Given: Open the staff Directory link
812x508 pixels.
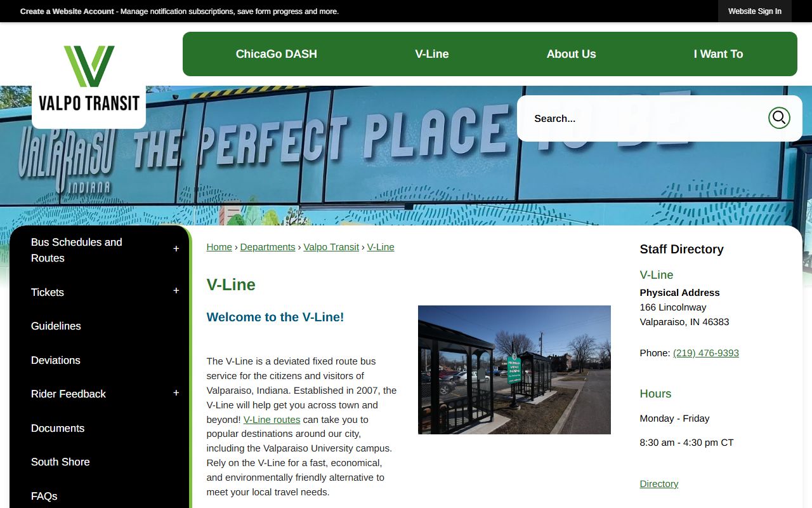Looking at the screenshot, I should click(x=659, y=484).
